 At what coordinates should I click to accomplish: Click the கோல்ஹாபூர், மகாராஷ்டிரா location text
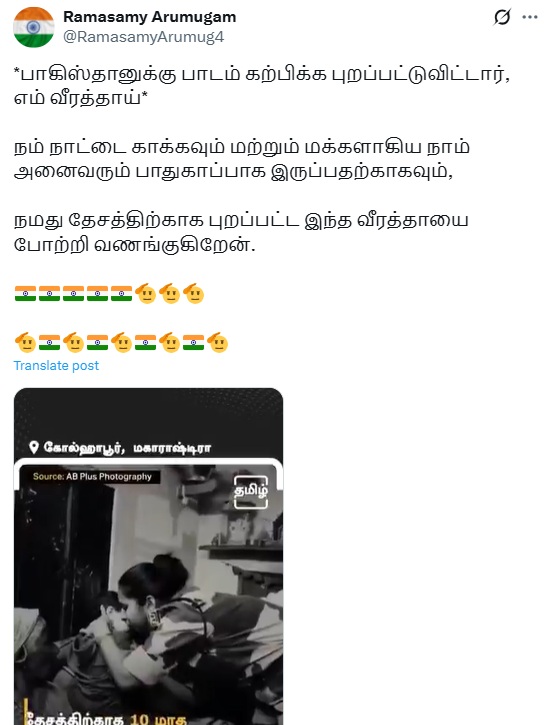[x=127, y=448]
